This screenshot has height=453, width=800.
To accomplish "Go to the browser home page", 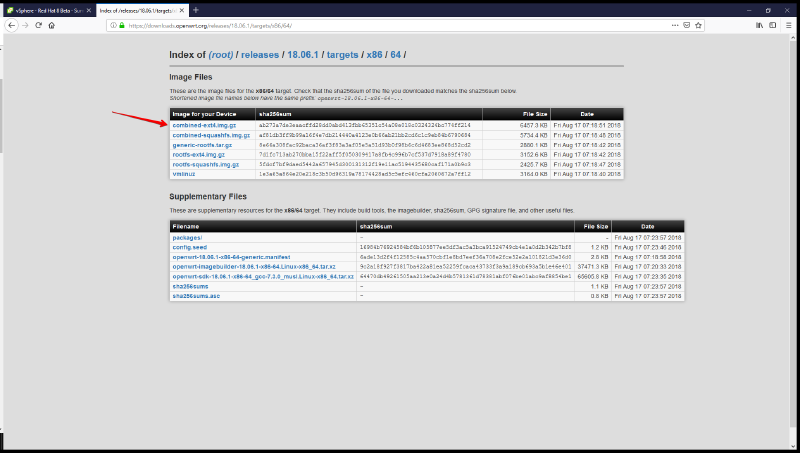I will pos(52,24).
